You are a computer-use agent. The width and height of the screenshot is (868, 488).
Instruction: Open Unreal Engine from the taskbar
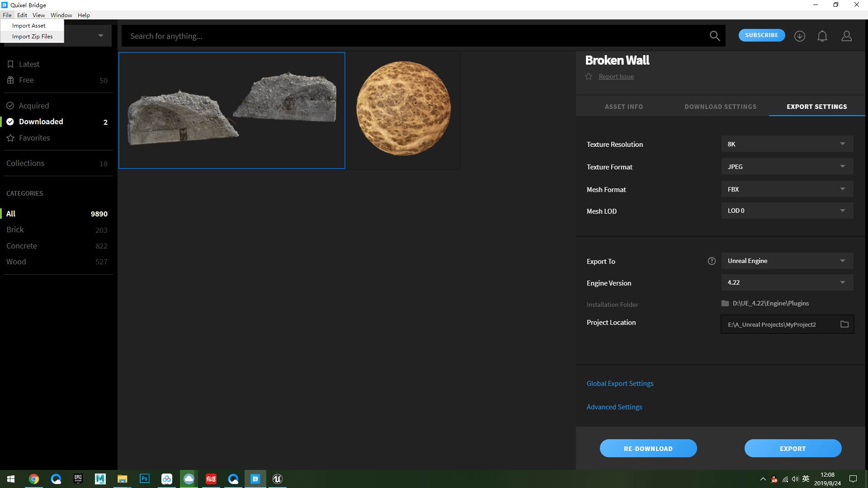pos(277,479)
